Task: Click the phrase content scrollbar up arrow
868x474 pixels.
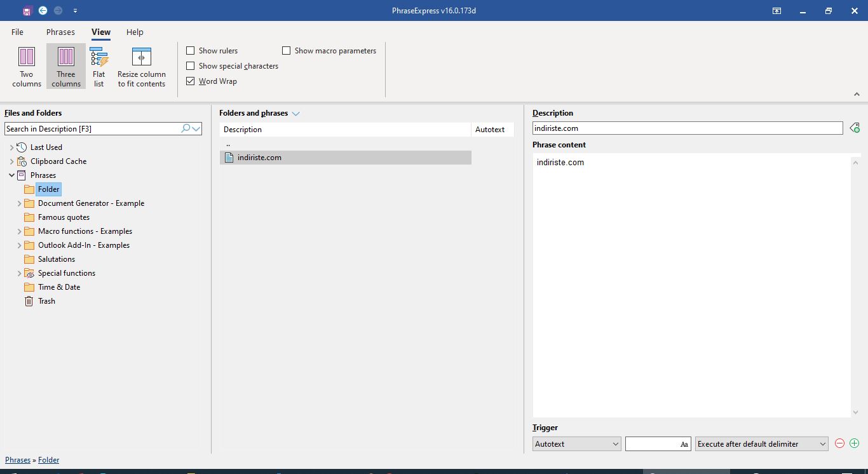Action: [855, 163]
